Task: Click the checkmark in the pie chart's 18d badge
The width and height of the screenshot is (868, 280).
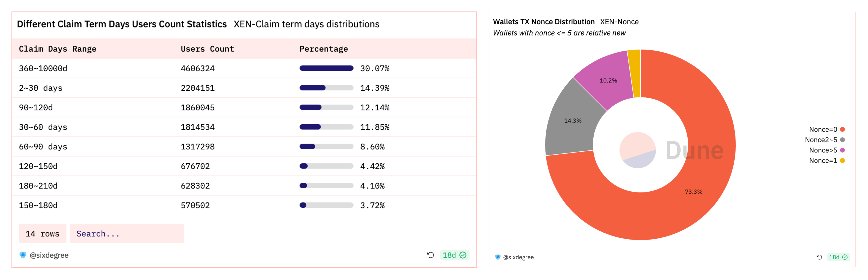Action: (845, 257)
